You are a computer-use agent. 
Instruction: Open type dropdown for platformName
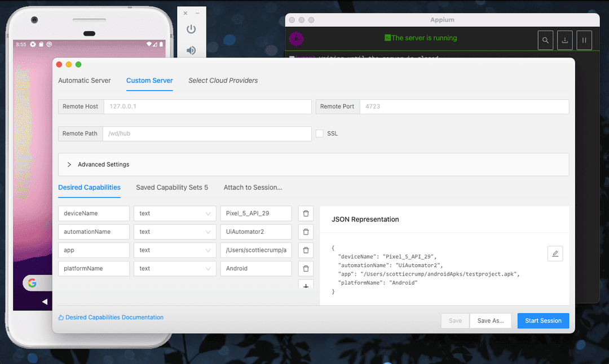[x=175, y=269]
